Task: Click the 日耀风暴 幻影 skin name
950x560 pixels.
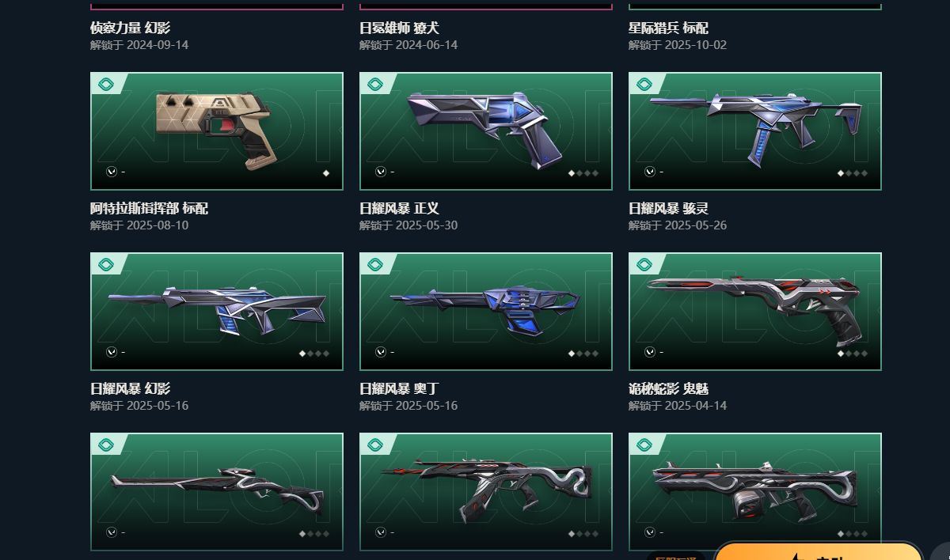Action: point(130,389)
